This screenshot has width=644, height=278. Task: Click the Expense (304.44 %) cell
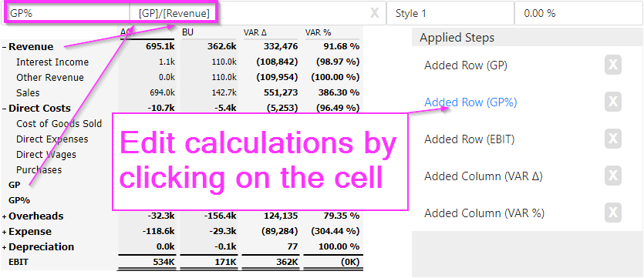tap(335, 232)
